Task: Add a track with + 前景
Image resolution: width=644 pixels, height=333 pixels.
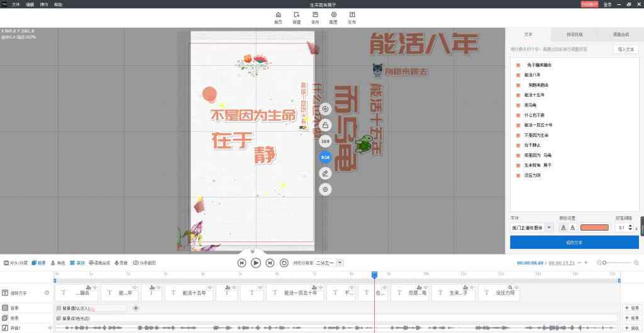Action: pos(633,319)
